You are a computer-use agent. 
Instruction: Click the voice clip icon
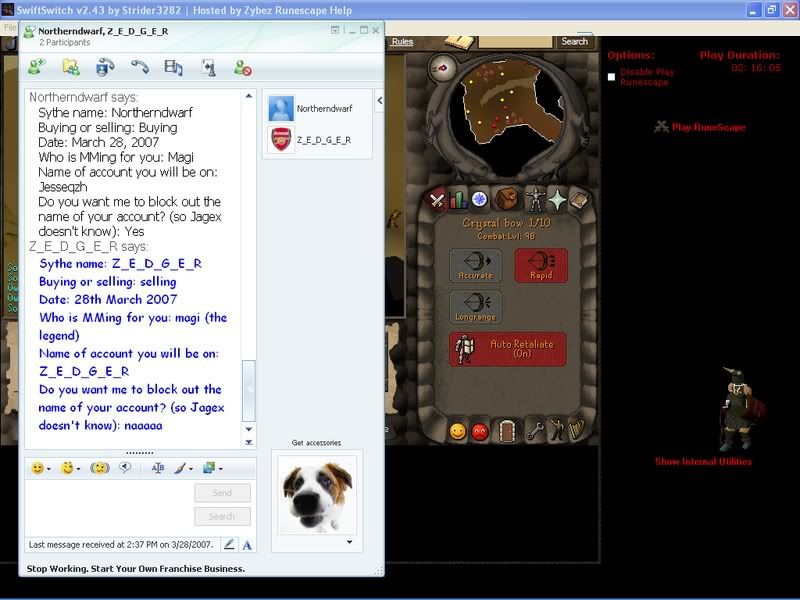tap(125, 468)
